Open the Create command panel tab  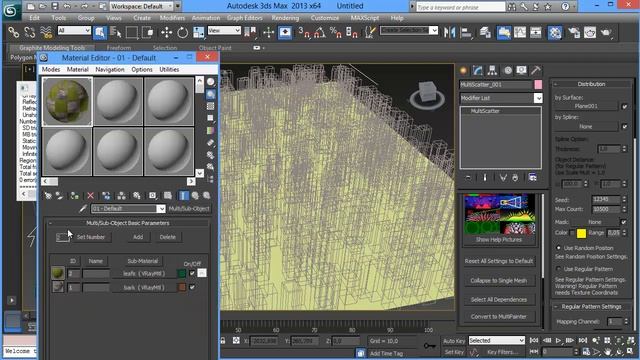[x=463, y=70]
